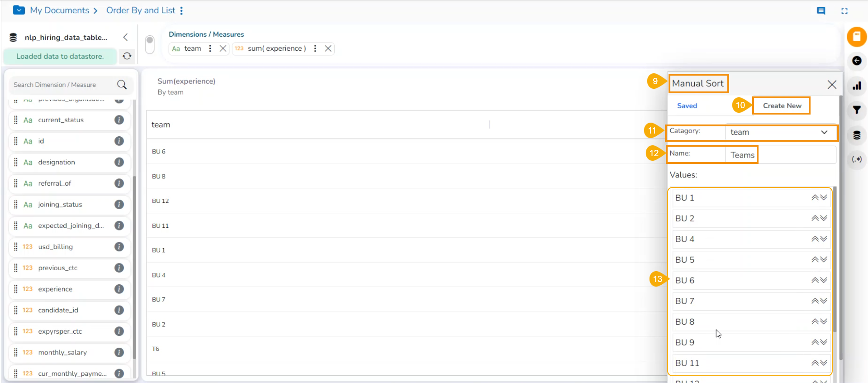Move BU 5 down in sort order
868x383 pixels.
tap(824, 260)
